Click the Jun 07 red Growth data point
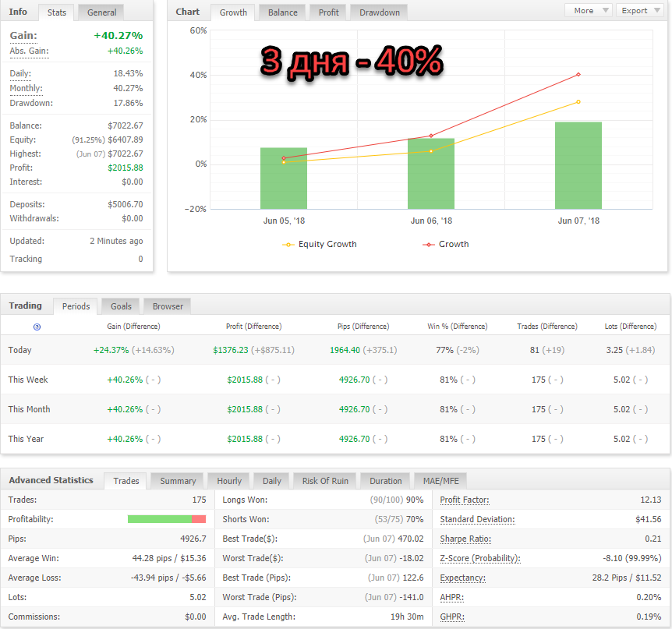 (578, 75)
